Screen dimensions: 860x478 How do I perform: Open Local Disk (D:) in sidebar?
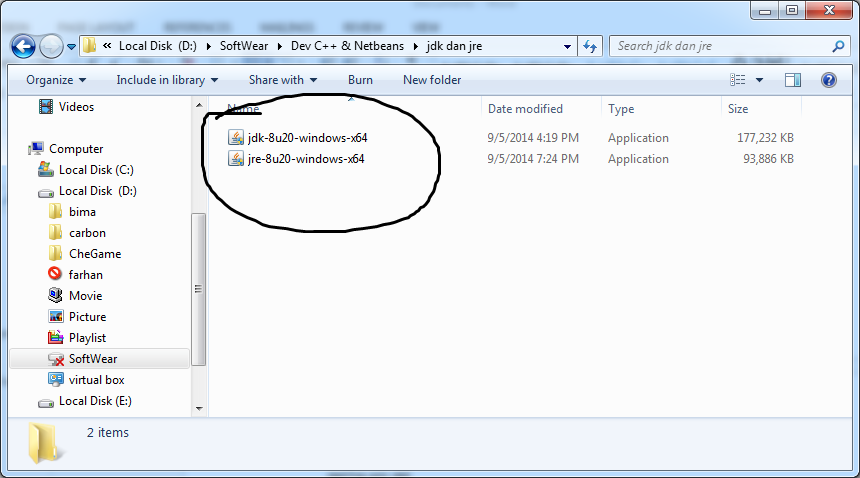coord(98,191)
